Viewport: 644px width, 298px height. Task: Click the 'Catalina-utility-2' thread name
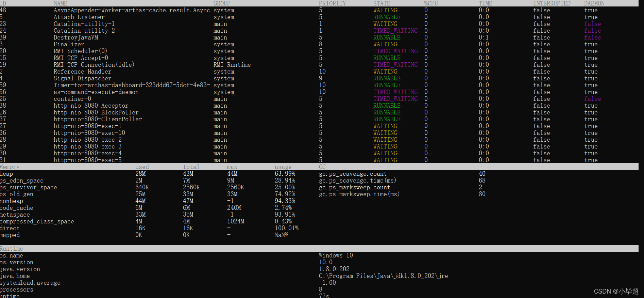(x=84, y=31)
